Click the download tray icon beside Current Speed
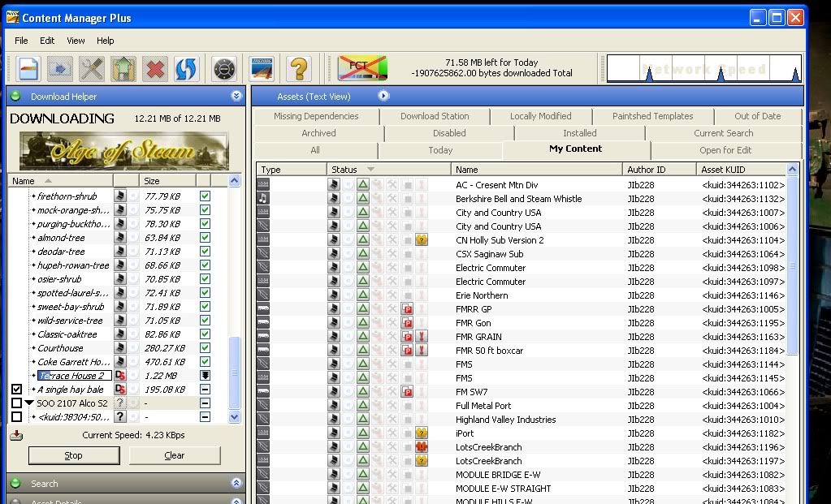The image size is (831, 504). pos(16,435)
